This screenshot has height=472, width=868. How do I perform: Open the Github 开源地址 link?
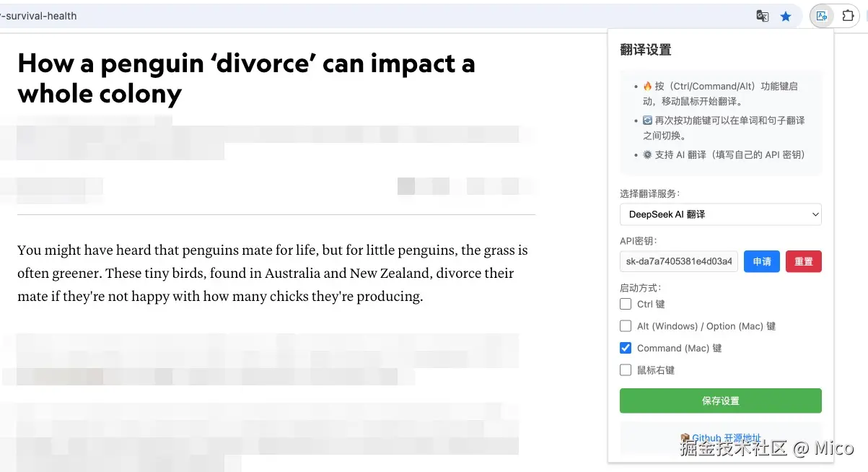click(x=725, y=437)
